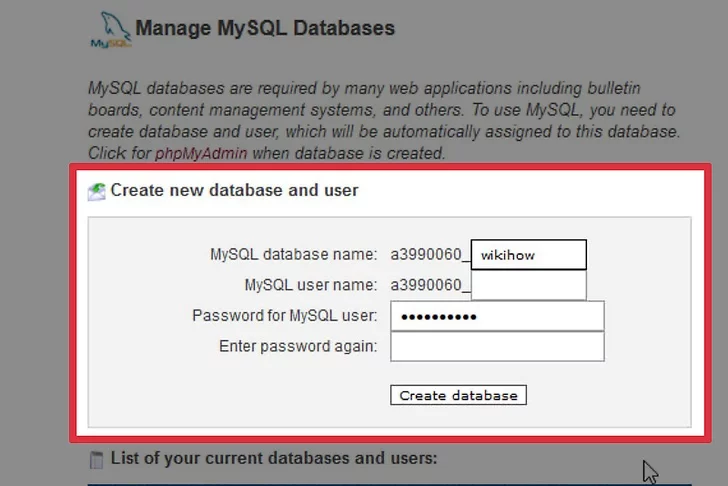Focus the MySQL database name field containing wikihow
728x486 pixels.
[528, 255]
